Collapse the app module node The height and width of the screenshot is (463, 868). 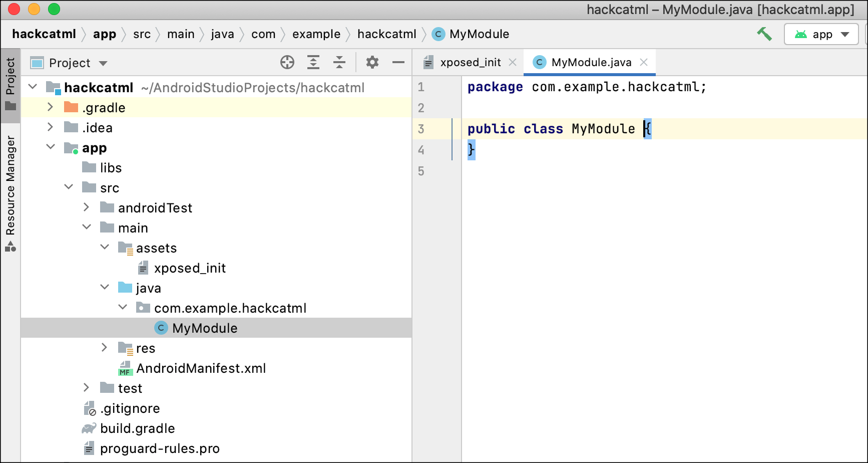(51, 147)
